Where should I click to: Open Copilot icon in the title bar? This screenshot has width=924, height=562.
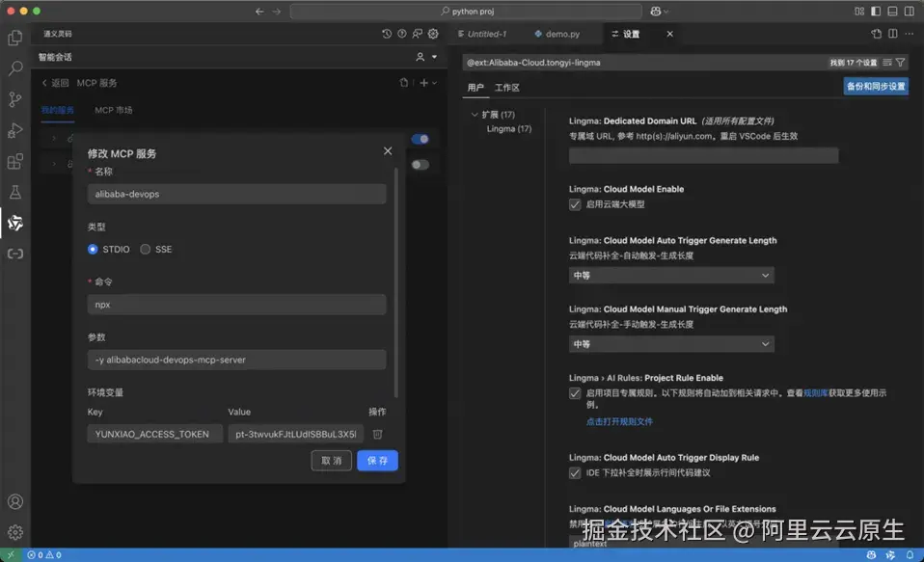click(655, 12)
